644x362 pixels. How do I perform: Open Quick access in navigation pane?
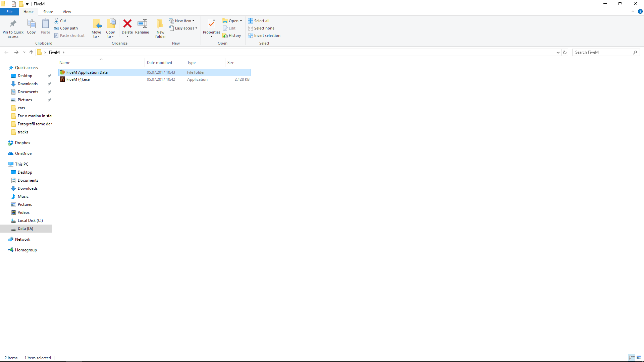click(26, 68)
